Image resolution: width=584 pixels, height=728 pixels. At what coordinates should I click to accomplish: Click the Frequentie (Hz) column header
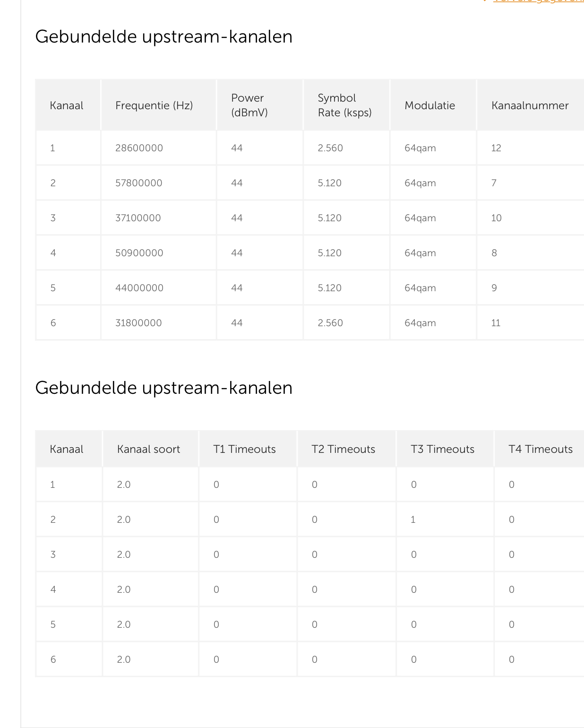154,105
